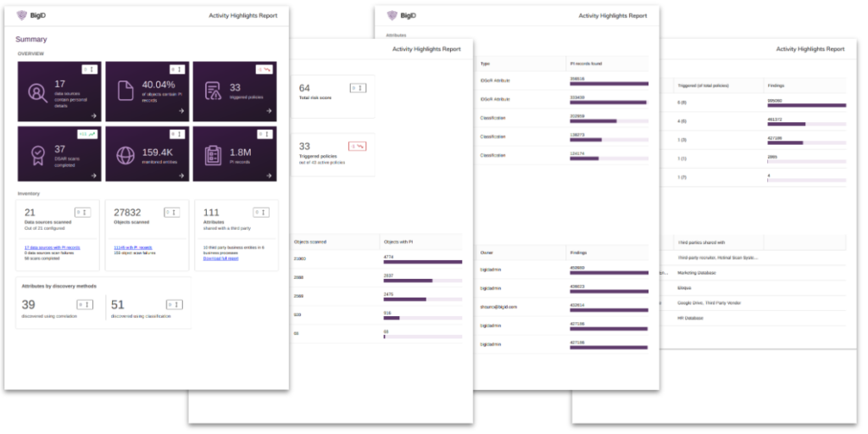
Task: Open the objects with PI records link
Action: [x=133, y=247]
